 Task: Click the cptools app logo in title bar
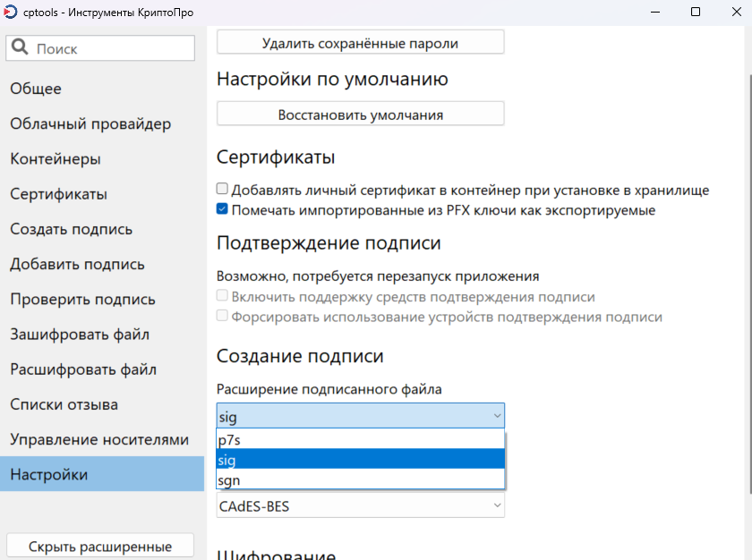pos(10,12)
